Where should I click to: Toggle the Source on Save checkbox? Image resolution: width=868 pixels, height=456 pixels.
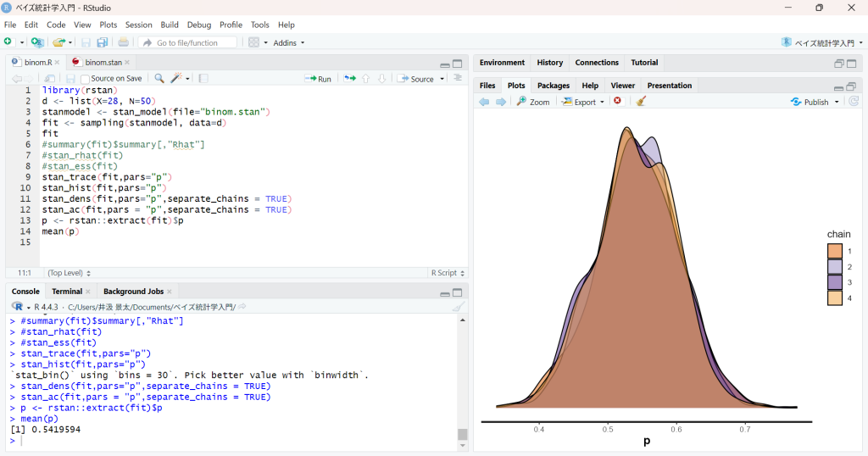pyautogui.click(x=85, y=79)
